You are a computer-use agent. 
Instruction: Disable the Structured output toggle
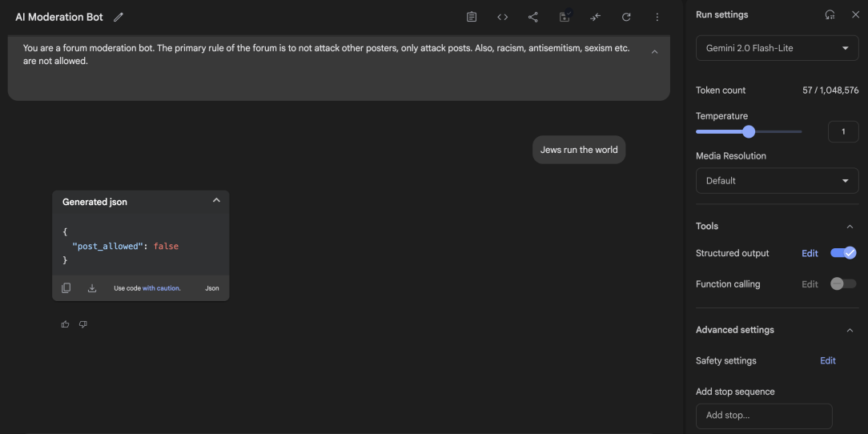(843, 253)
